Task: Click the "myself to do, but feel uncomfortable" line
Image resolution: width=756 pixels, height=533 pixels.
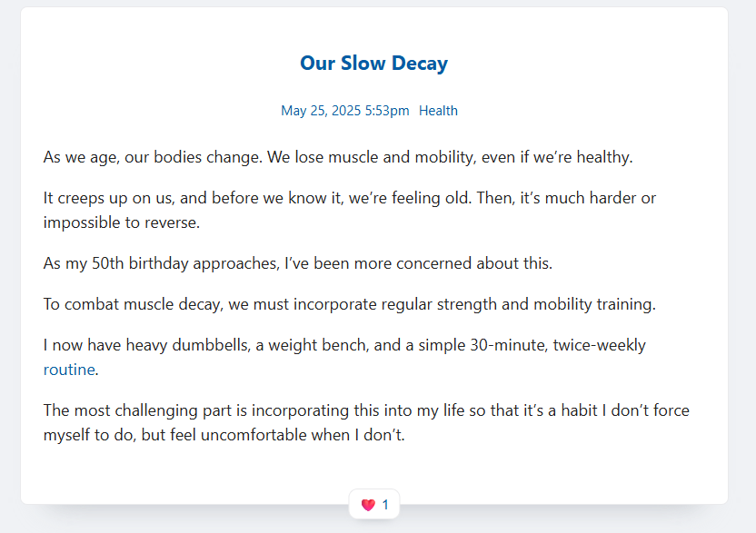Action: click(224, 435)
